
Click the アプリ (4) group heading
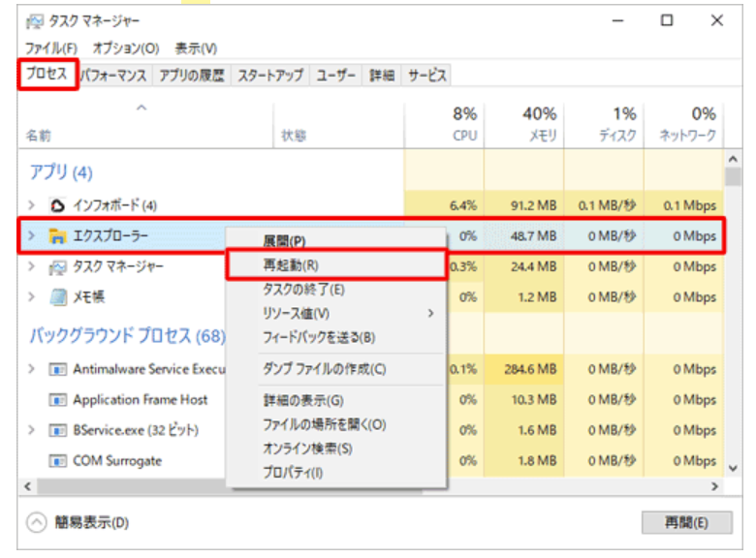coord(61,172)
